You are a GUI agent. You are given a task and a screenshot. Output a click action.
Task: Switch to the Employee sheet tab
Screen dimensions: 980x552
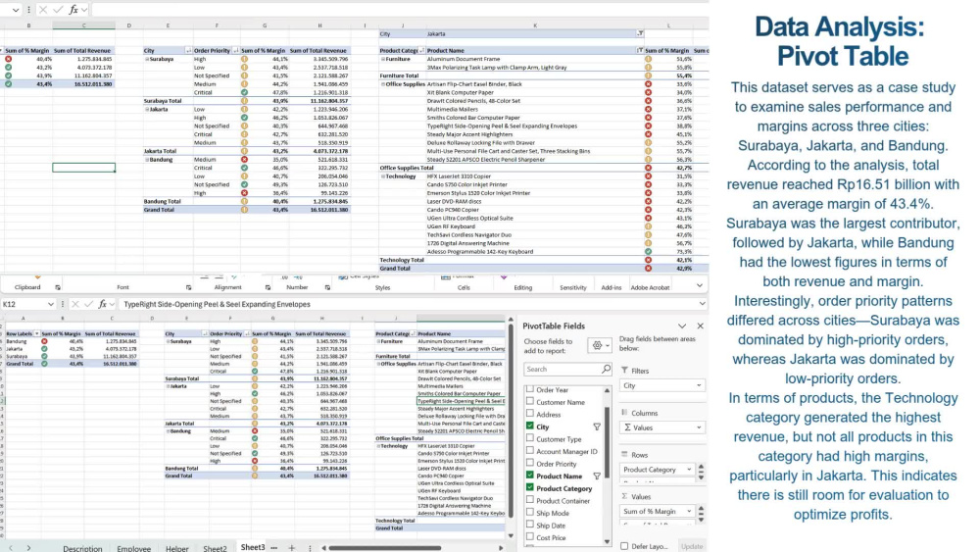[133, 548]
